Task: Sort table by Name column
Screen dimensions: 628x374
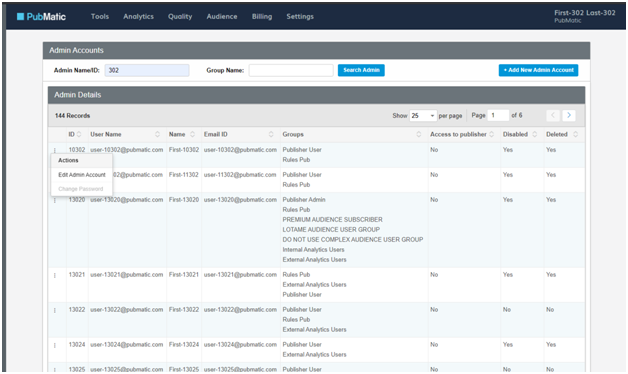Action: [193, 134]
